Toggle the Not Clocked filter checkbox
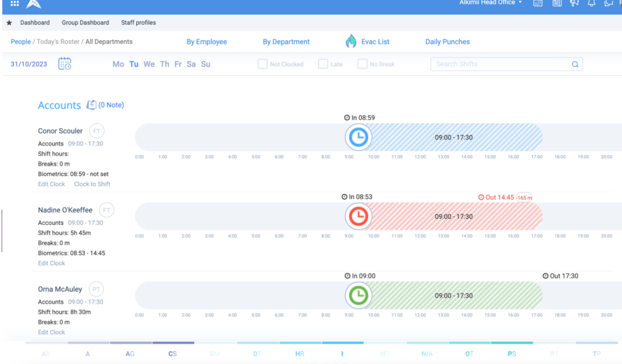This screenshot has height=364, width=622. (x=263, y=64)
